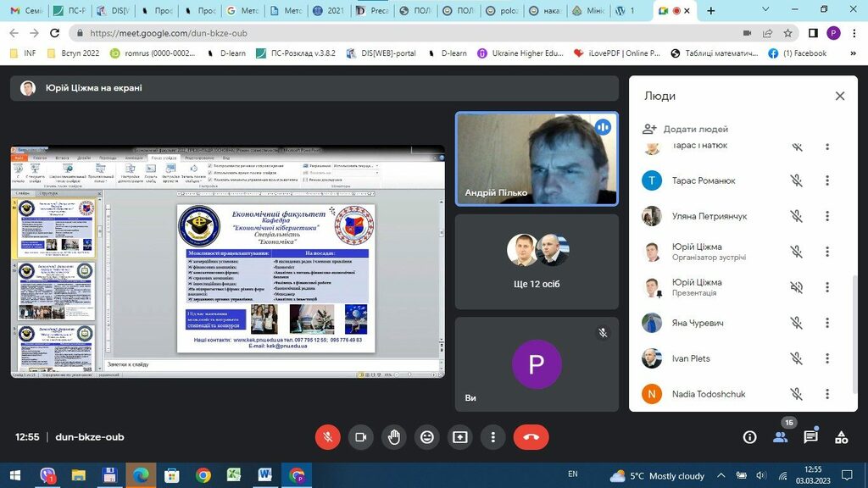
Task: Open the three-dot menu for Тарас Романюк
Action: (x=826, y=180)
